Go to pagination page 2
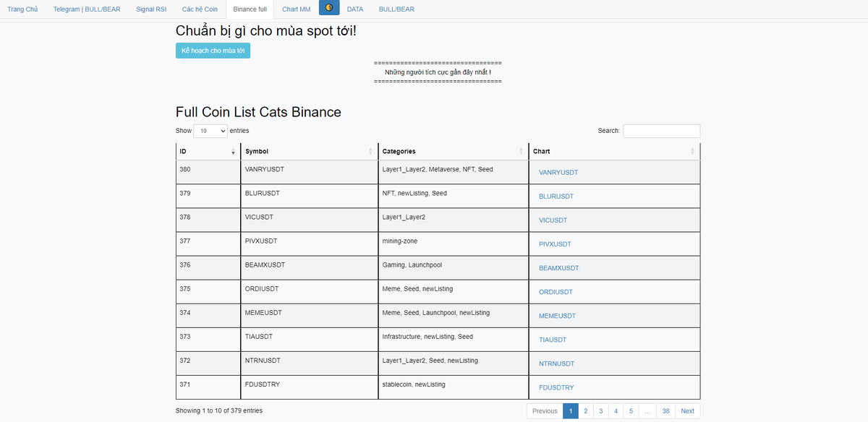Screen dimensions: 868x422 click(586, 411)
